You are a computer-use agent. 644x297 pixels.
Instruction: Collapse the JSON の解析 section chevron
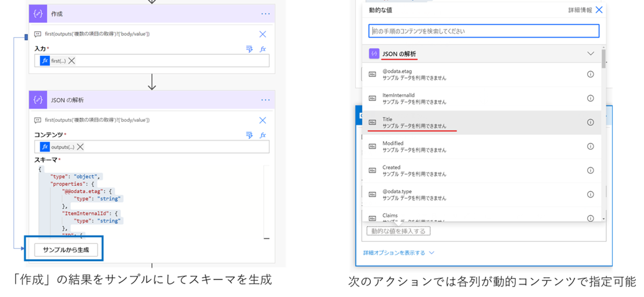click(x=591, y=54)
